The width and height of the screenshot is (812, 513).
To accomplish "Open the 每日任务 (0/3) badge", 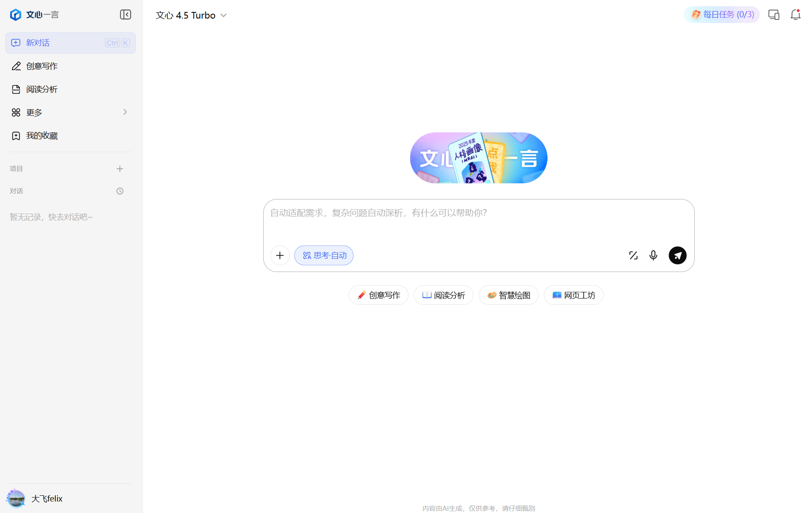I will point(722,15).
